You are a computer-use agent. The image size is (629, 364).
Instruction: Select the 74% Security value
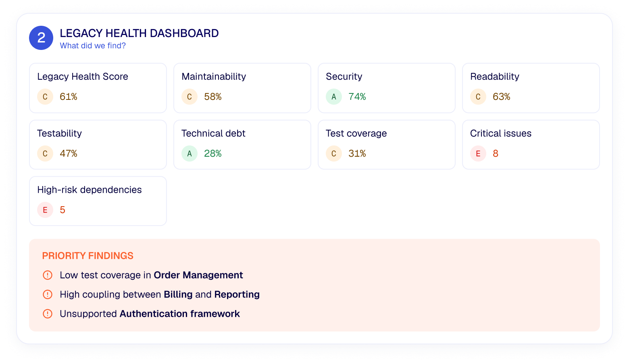pos(357,97)
